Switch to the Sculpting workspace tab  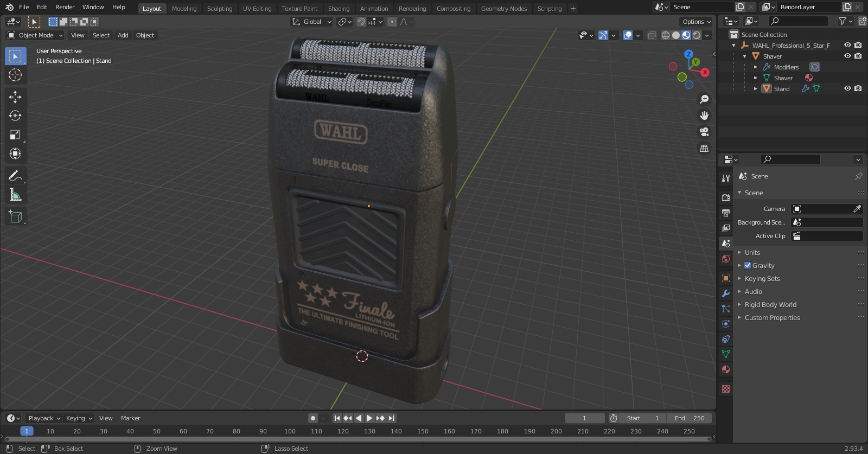(x=220, y=9)
